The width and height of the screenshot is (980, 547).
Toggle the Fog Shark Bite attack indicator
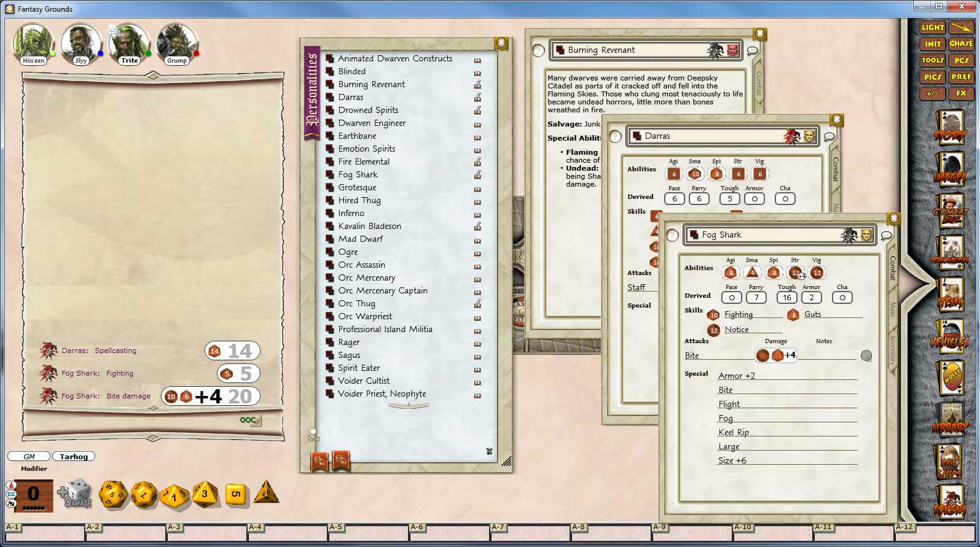(x=866, y=355)
